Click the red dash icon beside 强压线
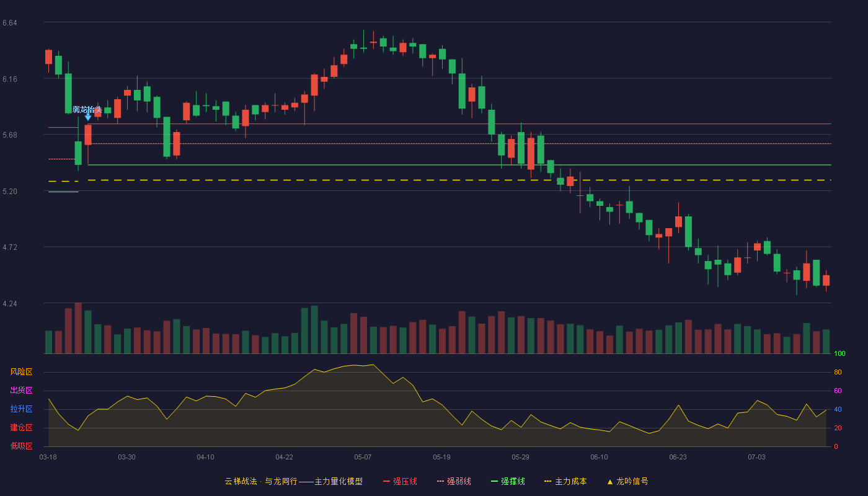The height and width of the screenshot is (496, 868). coord(386,482)
